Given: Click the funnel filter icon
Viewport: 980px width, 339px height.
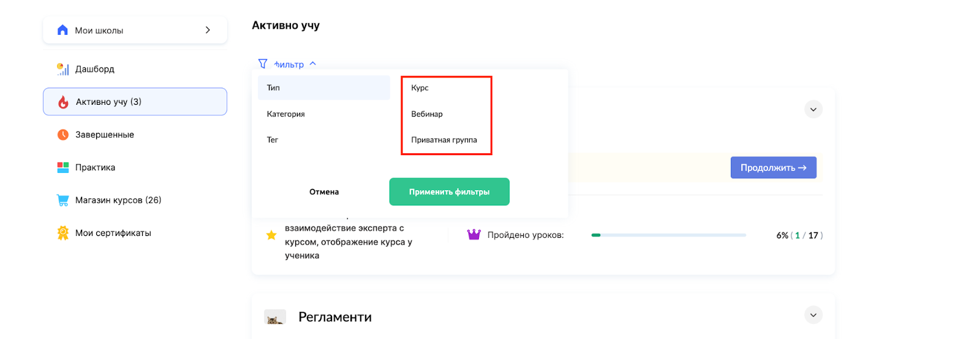Looking at the screenshot, I should click(x=263, y=64).
